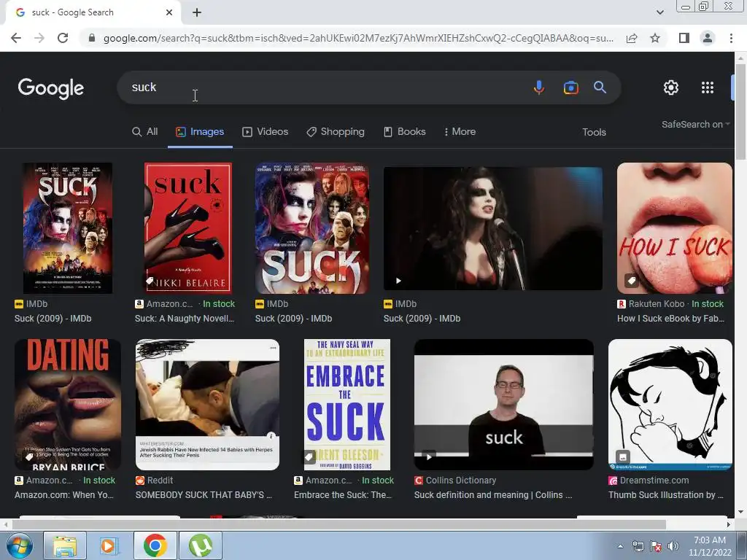Open 'Suck definition and meaning | Collins' link
The image size is (747, 560).
click(493, 495)
